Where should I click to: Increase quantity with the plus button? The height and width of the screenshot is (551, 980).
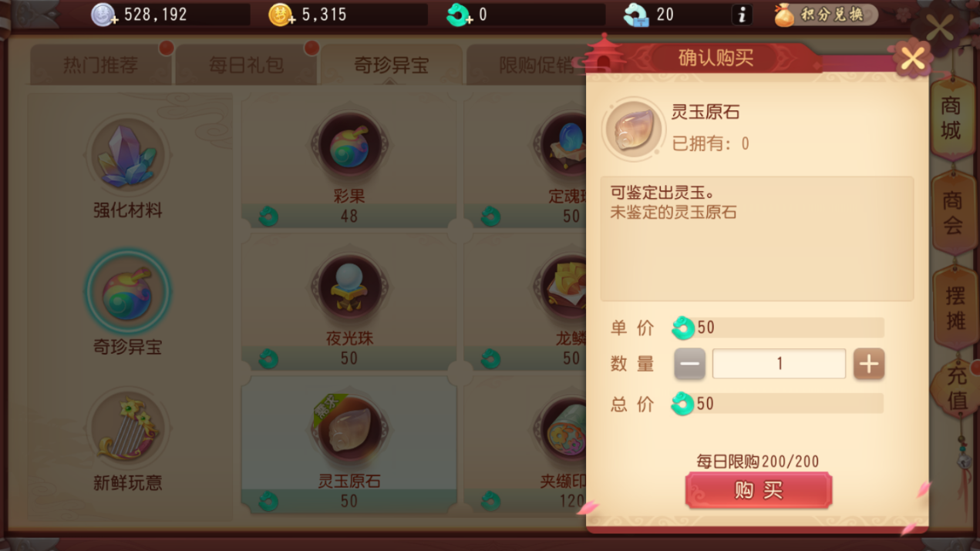click(869, 364)
